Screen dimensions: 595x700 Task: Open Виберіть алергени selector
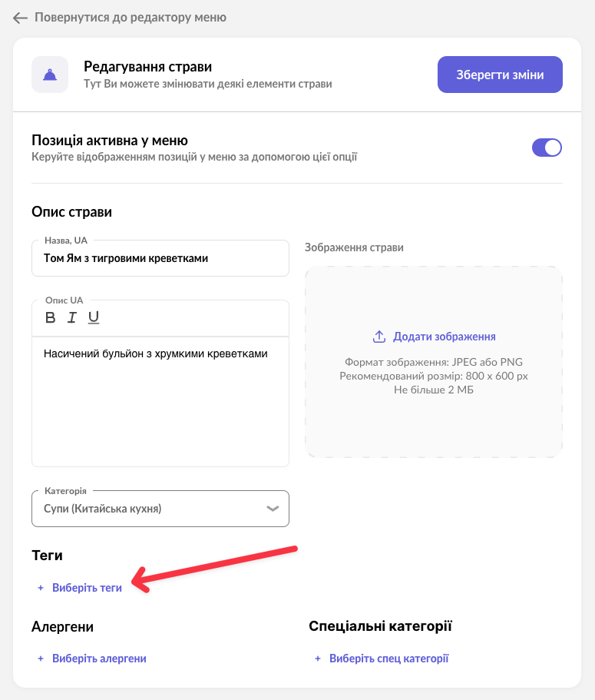(x=99, y=659)
